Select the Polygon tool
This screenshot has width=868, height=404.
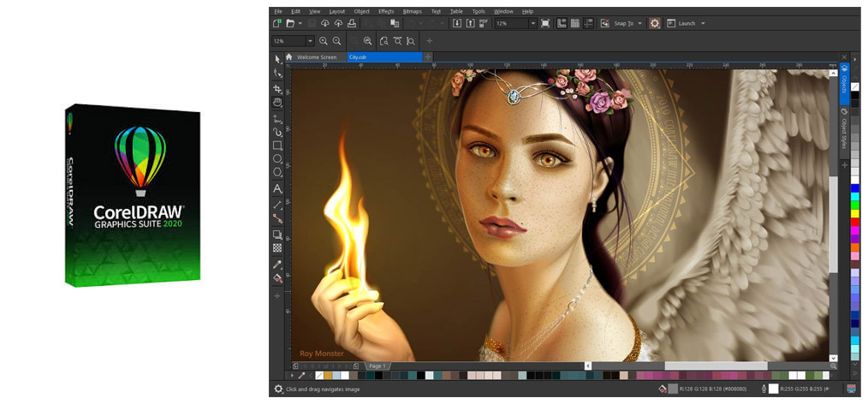point(277,173)
